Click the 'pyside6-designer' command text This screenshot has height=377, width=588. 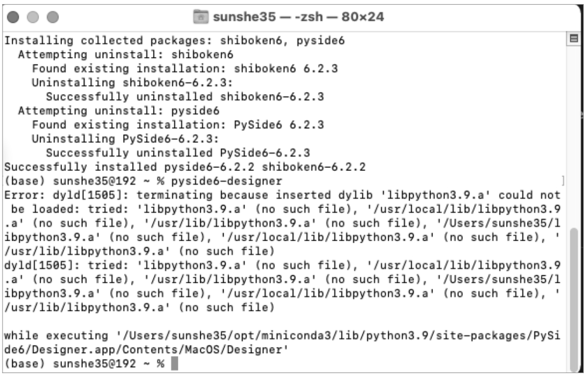227,181
